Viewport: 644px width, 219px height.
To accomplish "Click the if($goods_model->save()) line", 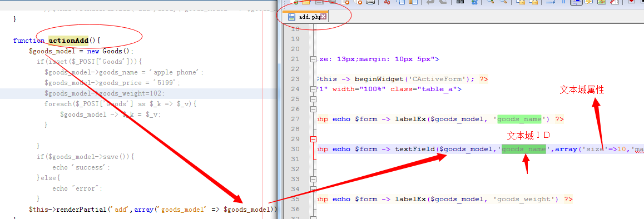I will pyautogui.click(x=86, y=157).
